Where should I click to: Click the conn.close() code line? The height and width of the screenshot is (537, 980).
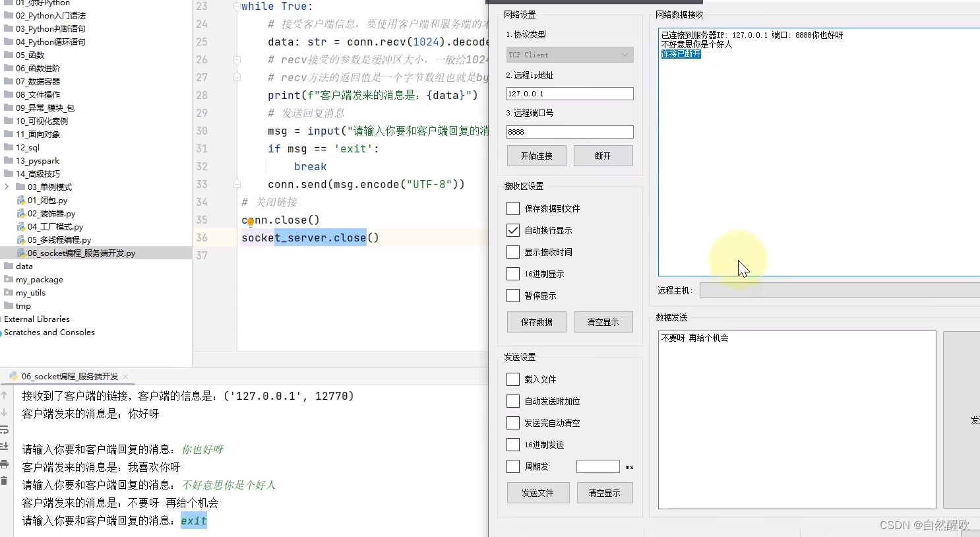coord(280,220)
